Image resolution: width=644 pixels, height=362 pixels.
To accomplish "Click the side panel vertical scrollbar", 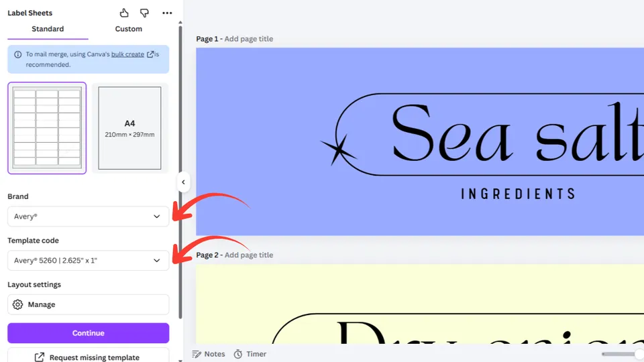I will coord(180,172).
